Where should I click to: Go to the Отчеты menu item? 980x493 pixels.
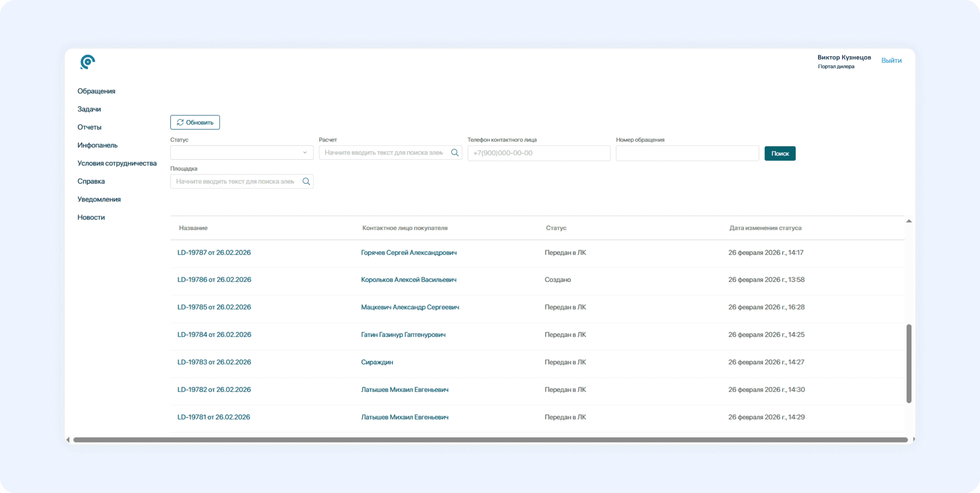(x=89, y=127)
